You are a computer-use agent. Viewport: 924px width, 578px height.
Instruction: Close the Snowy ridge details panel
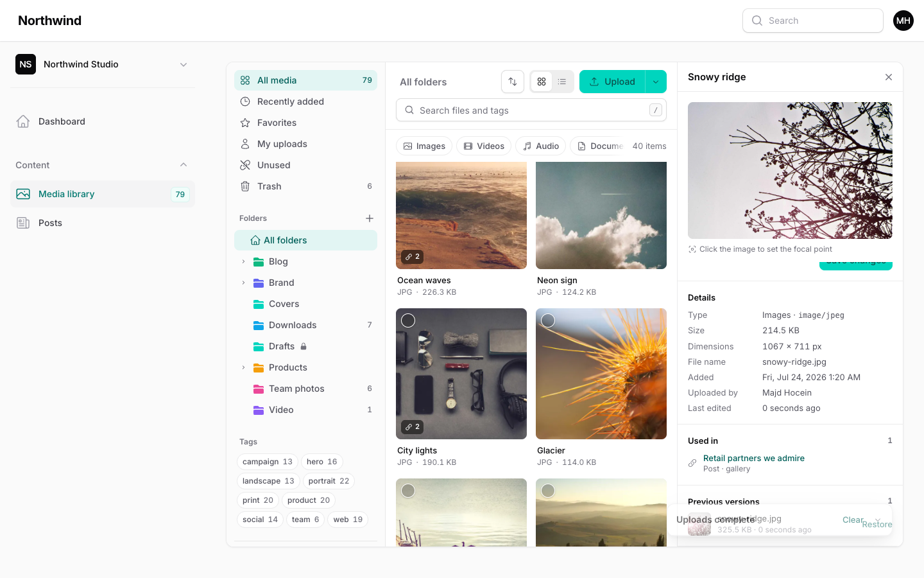[x=889, y=77]
